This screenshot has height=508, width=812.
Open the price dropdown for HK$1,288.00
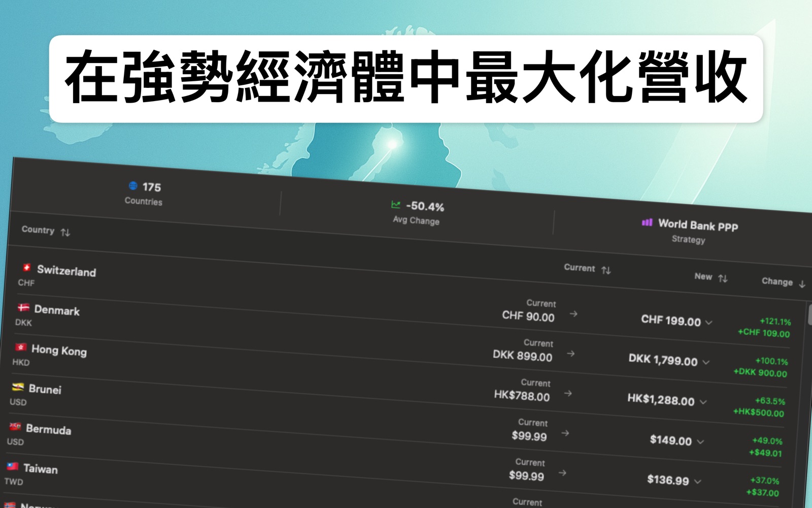(704, 401)
